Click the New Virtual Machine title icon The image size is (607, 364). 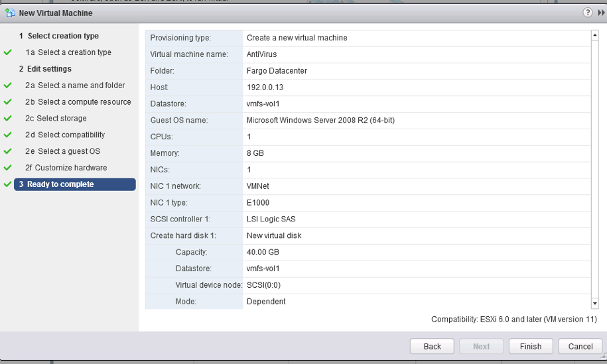coord(10,13)
